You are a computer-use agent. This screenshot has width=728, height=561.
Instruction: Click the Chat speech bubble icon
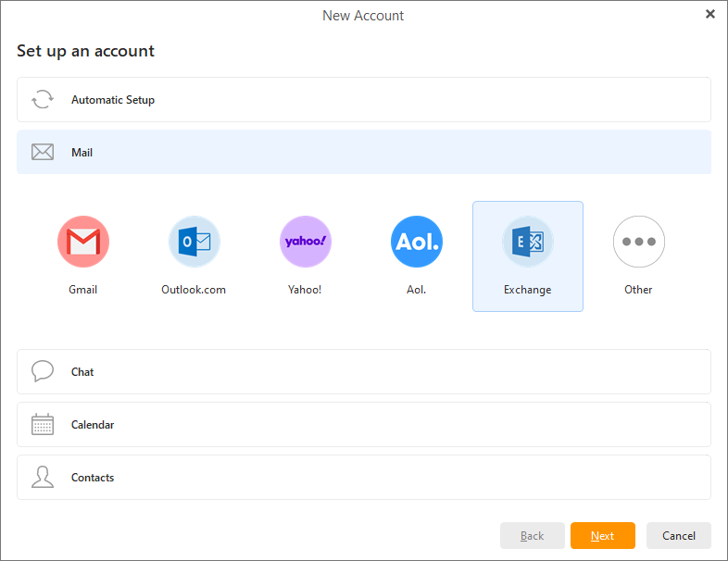[43, 371]
